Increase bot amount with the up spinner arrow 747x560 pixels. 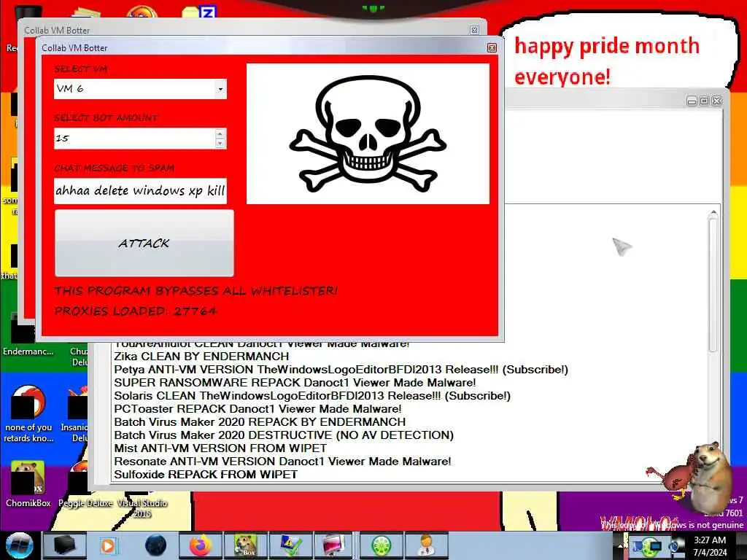pyautogui.click(x=220, y=134)
